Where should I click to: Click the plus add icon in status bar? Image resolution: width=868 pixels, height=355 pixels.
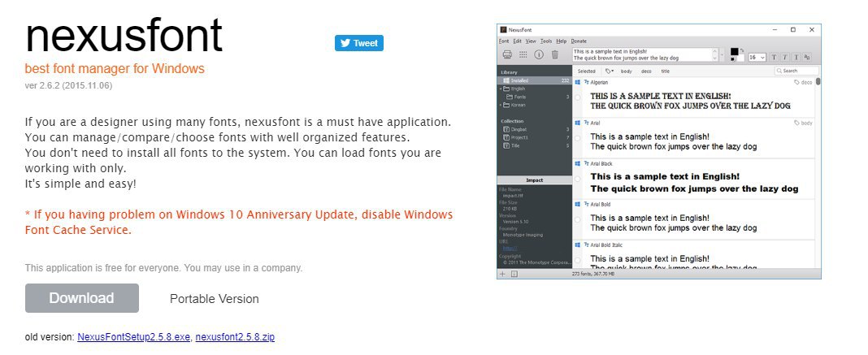(x=502, y=274)
